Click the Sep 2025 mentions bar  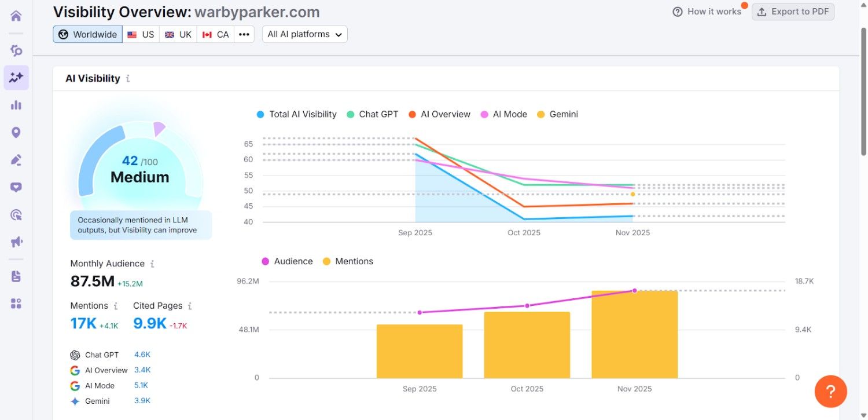point(420,351)
